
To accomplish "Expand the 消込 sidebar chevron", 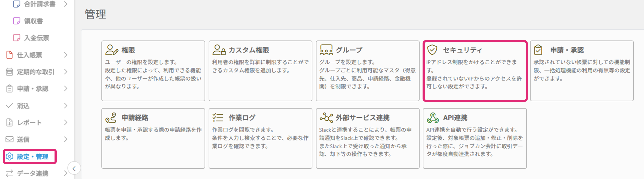I will point(66,105).
